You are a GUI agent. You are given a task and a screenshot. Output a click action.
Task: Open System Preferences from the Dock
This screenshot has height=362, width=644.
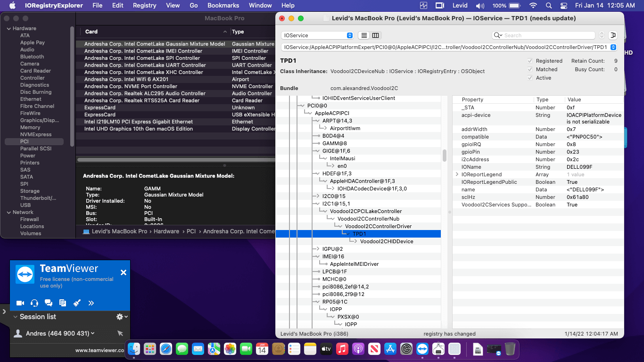click(x=406, y=349)
